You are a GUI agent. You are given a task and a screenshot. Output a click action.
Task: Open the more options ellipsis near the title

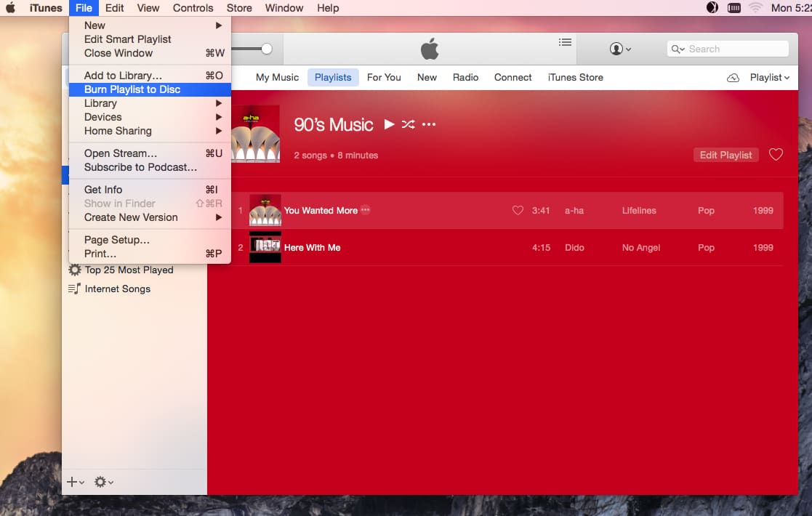[x=428, y=124]
